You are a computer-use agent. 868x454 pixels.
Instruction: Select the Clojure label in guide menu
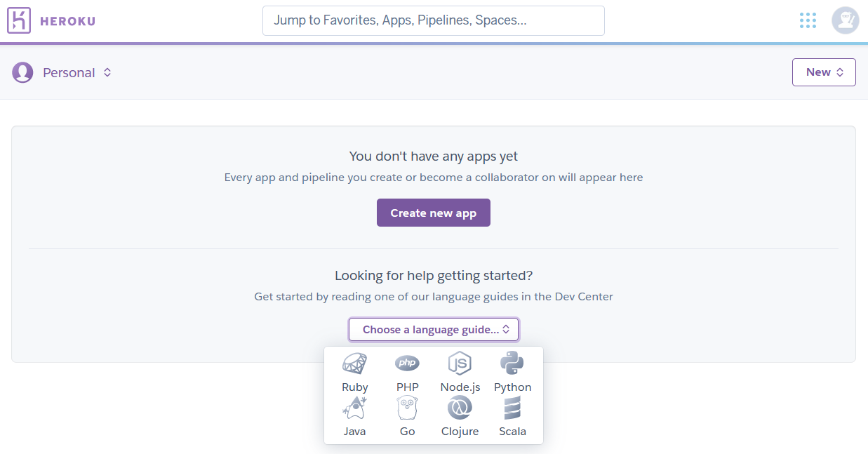[460, 432]
